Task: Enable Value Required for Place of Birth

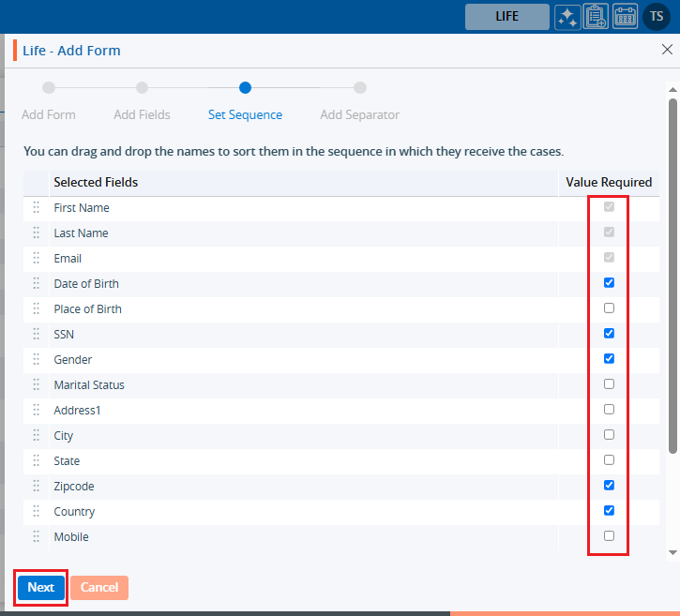Action: [609, 308]
